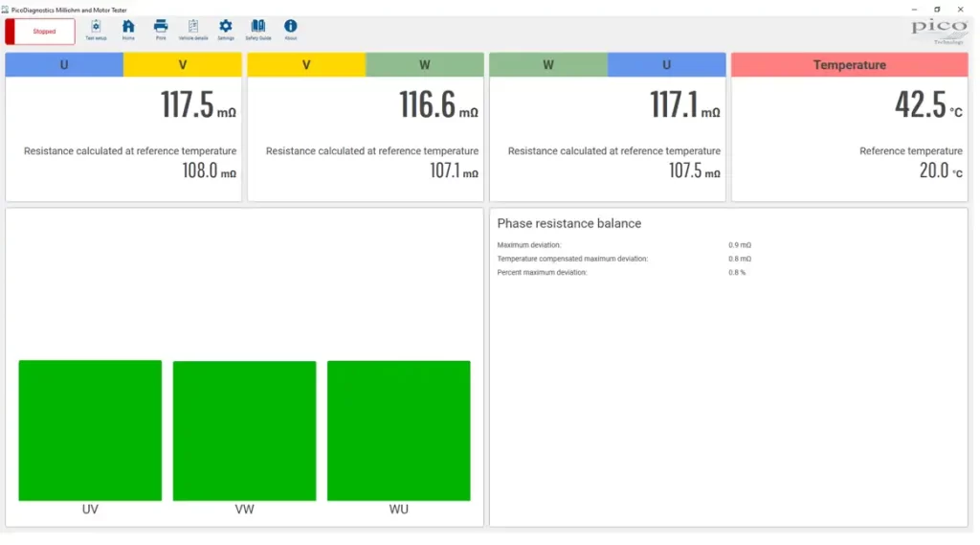Click the red Temperature header

tap(850, 65)
